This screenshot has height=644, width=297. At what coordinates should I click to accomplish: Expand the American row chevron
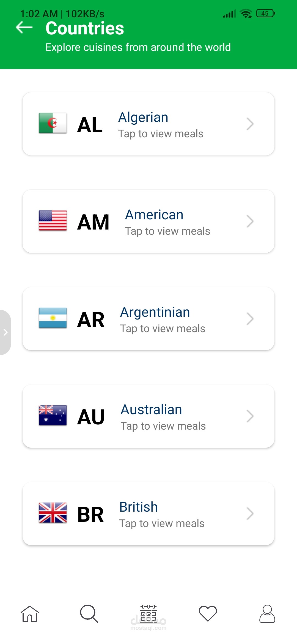tap(250, 221)
